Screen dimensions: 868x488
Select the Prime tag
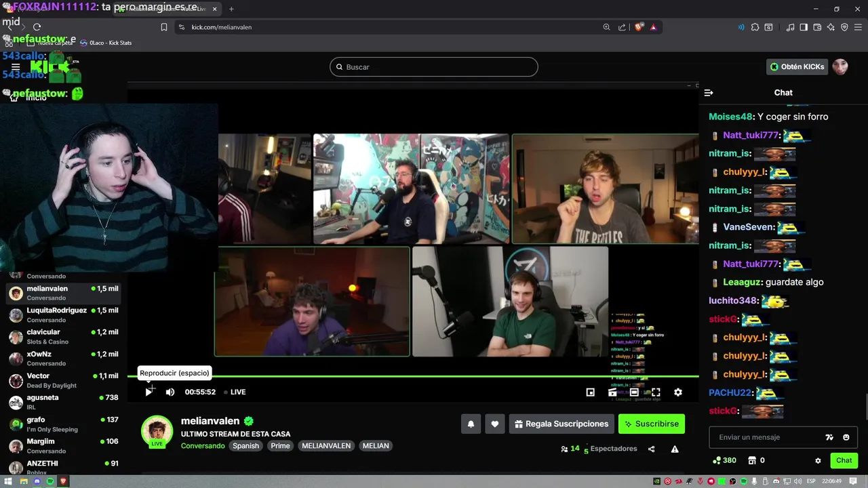[280, 446]
